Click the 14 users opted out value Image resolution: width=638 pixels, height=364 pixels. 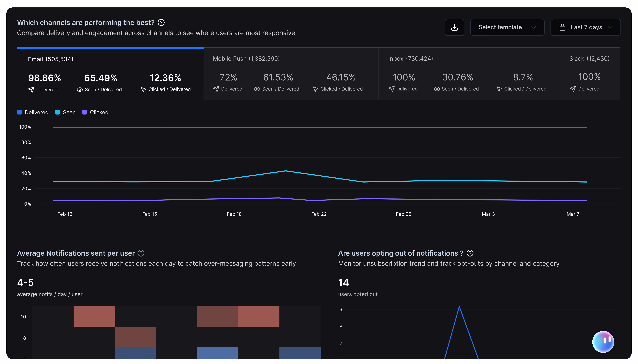pyautogui.click(x=343, y=283)
